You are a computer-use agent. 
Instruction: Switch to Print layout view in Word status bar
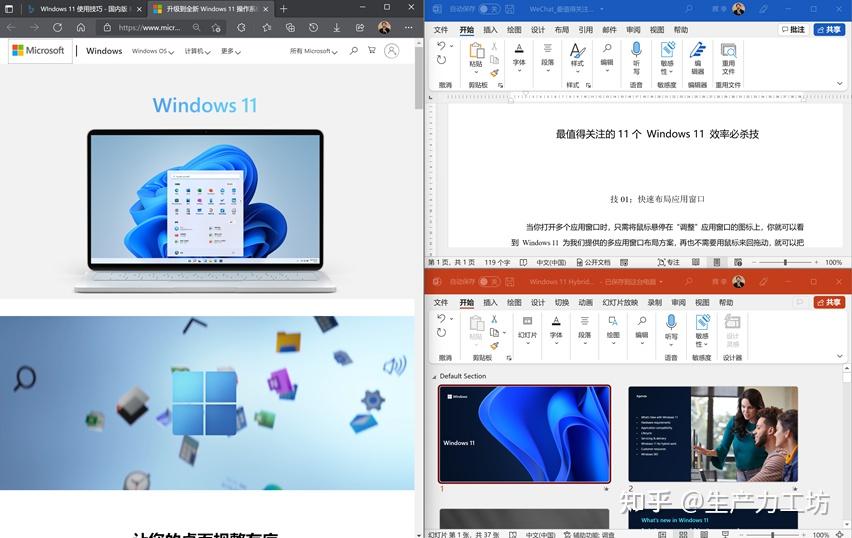point(717,262)
